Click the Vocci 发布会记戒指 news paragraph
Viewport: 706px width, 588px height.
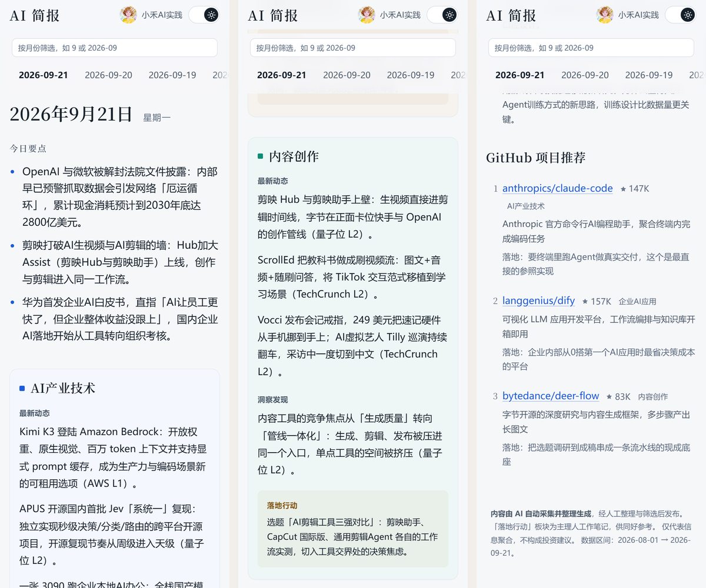pyautogui.click(x=352, y=346)
